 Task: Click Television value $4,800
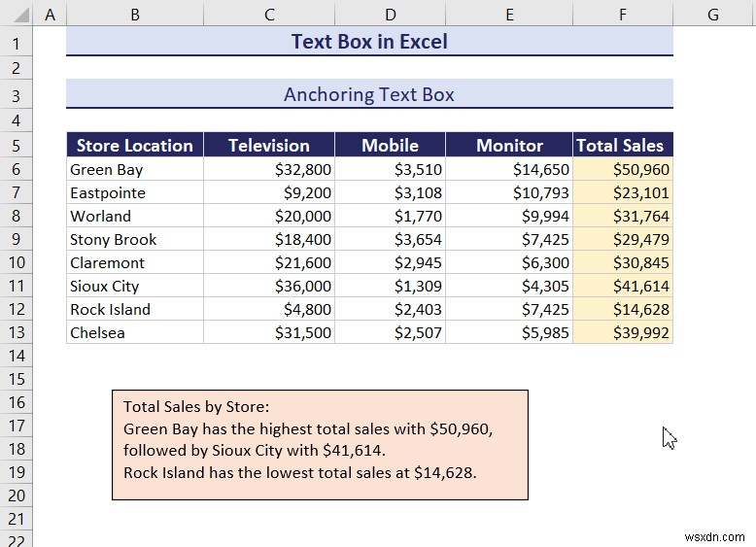pos(269,309)
